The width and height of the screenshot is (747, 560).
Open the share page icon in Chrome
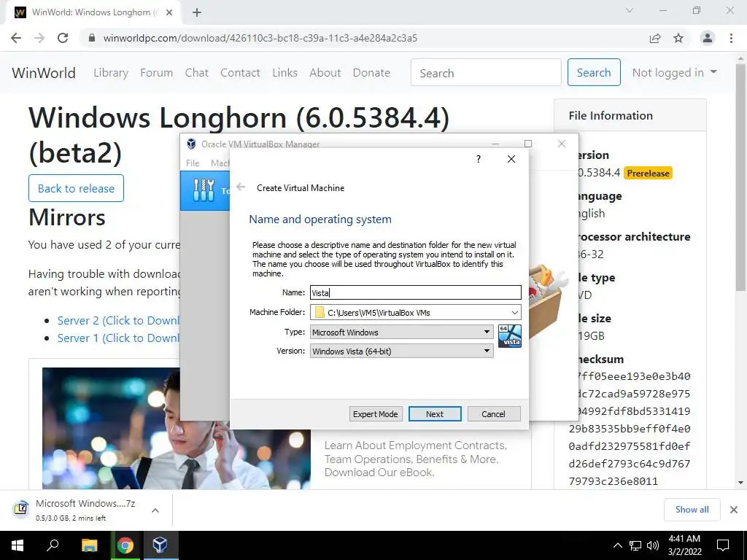tap(655, 38)
